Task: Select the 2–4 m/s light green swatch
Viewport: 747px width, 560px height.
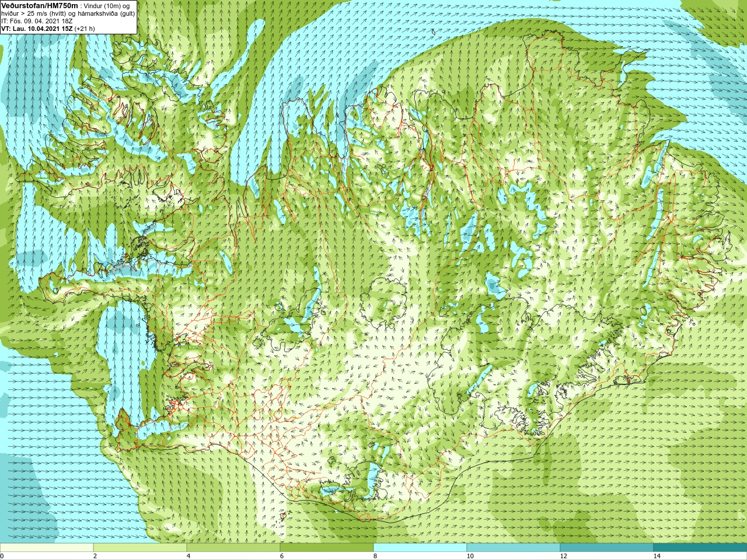Action: (x=140, y=548)
